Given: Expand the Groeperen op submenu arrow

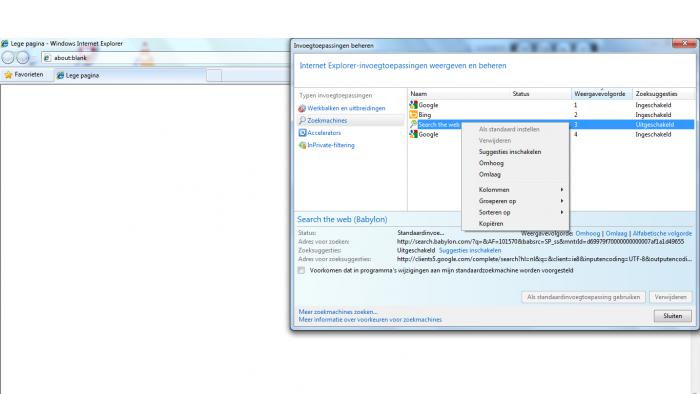Looking at the screenshot, I should 562,201.
